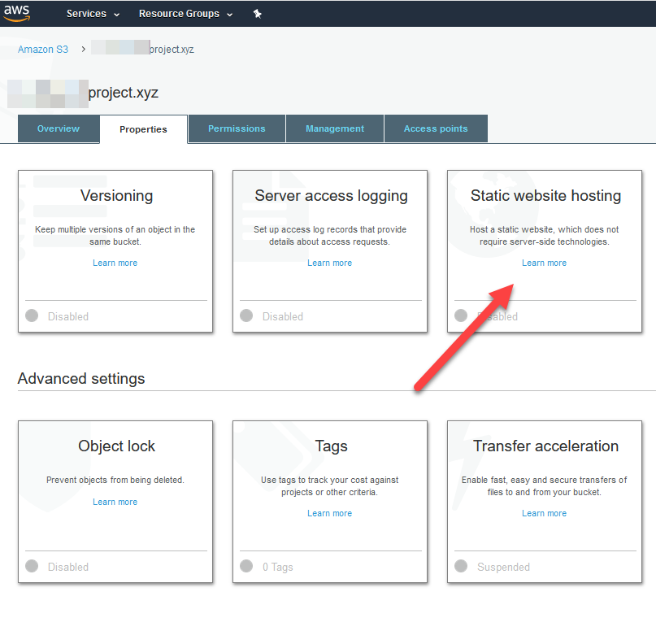Click Learn more under Tags
This screenshot has height=644, width=656.
coord(330,513)
